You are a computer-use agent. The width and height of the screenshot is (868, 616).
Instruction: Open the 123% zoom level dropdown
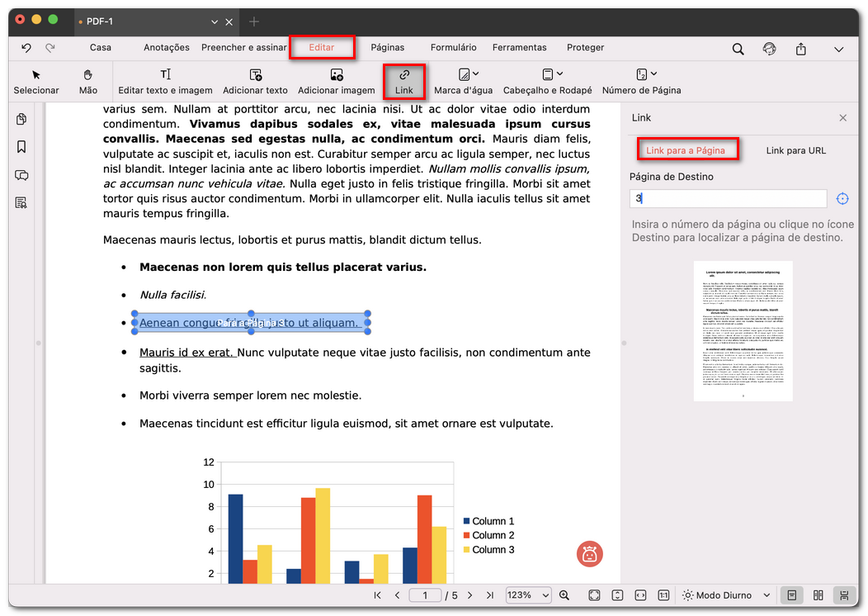coord(528,595)
